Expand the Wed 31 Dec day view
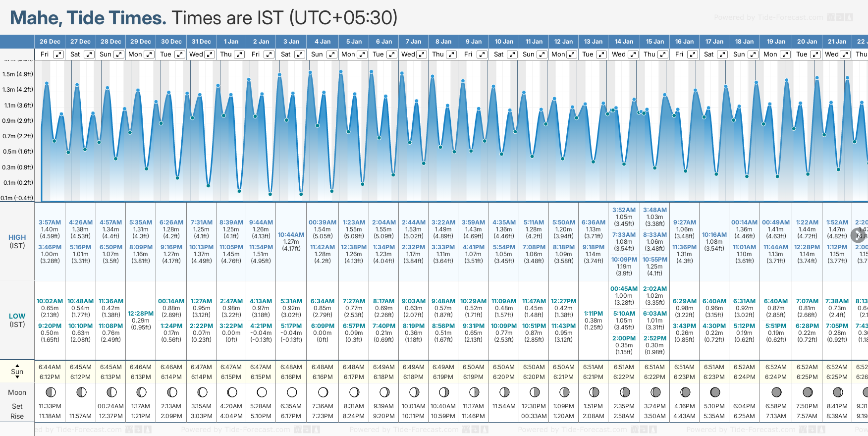This screenshot has height=436, width=868. pos(210,54)
